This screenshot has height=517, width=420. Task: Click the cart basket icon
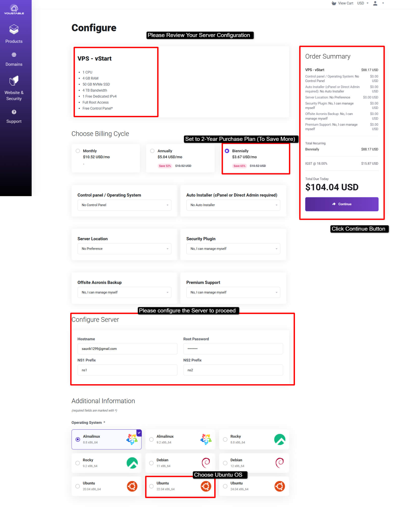coord(334,3)
